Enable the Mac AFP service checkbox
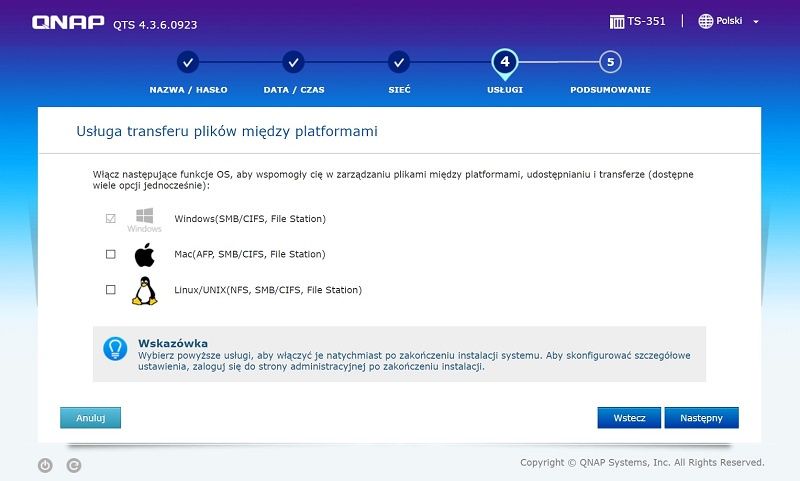Image resolution: width=800 pixels, height=481 pixels. pyautogui.click(x=110, y=254)
